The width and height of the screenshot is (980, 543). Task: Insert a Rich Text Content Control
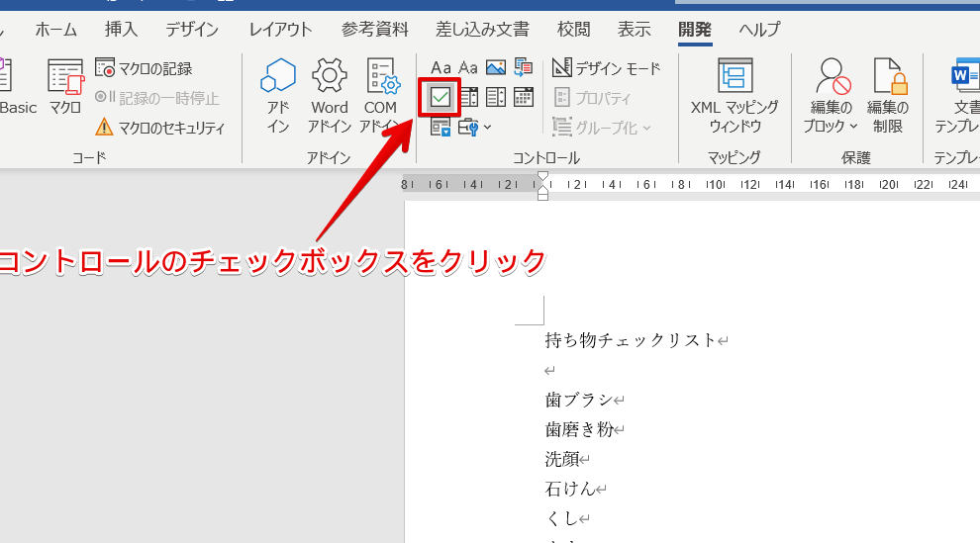[x=441, y=68]
